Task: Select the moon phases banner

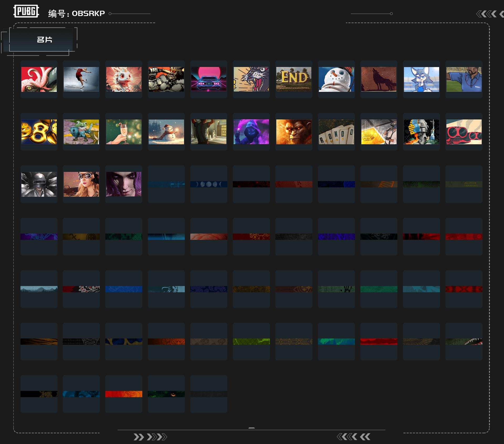Action: point(209,184)
